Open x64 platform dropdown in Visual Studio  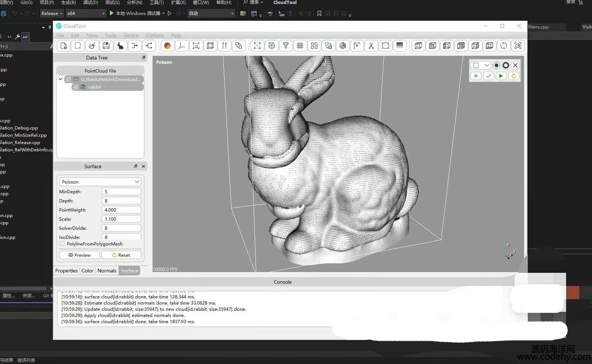[x=86, y=13]
